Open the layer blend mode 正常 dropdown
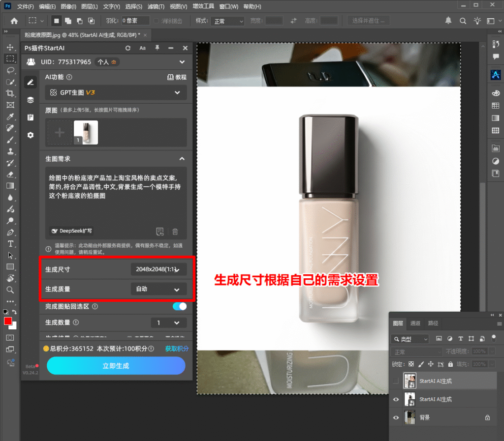The width and height of the screenshot is (504, 441). (417, 352)
